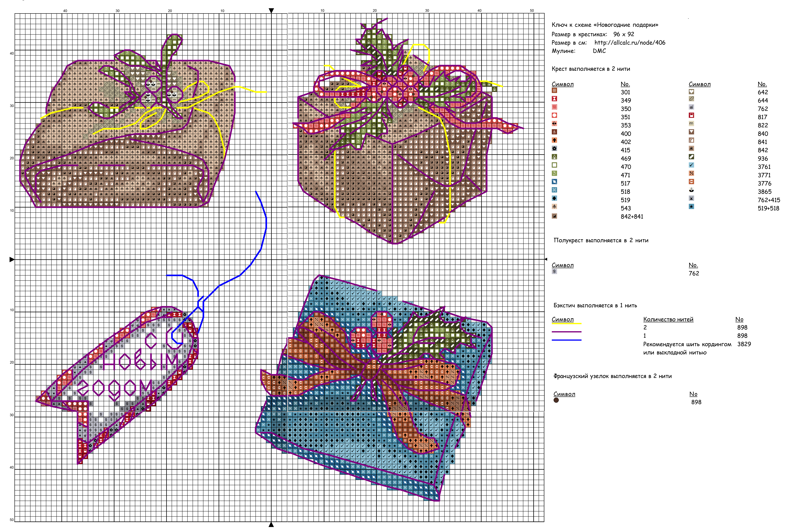Select the brown French knot dot symbol
Image resolution: width=800 pixels, height=532 pixels.
(556, 400)
